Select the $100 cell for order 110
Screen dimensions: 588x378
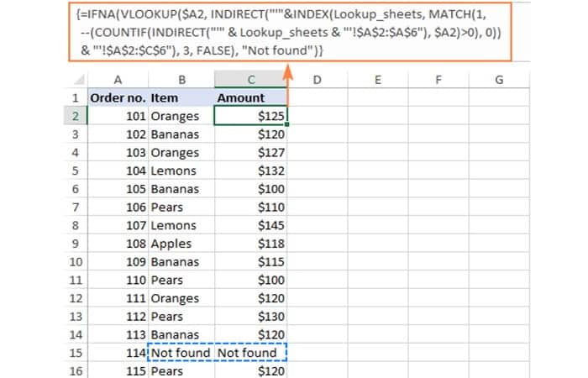click(251, 280)
